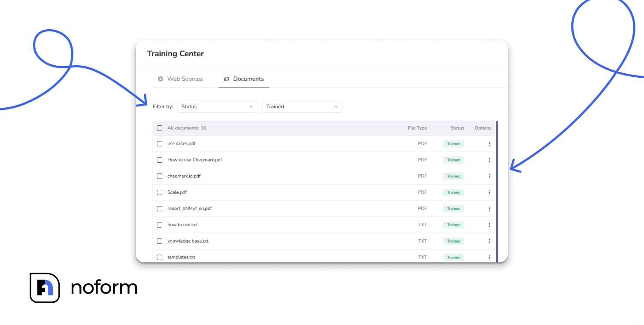Click the Trained badge next to Scale.pdf

click(x=453, y=192)
